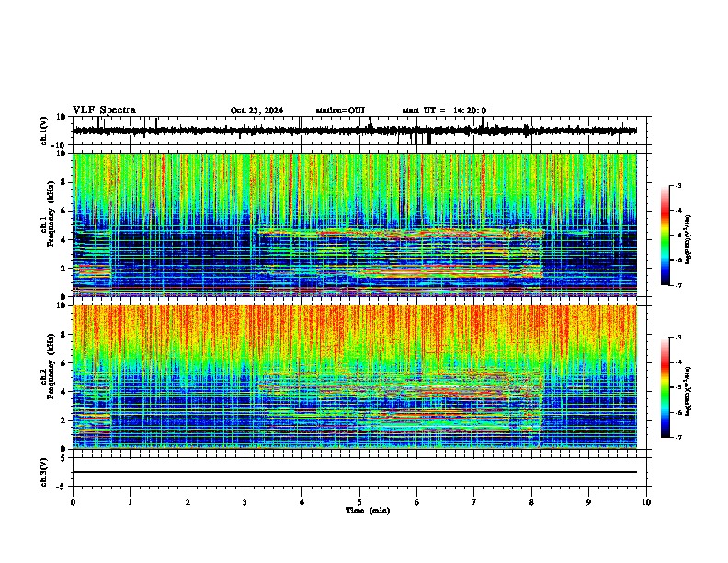Click the ch.2 color bar 'log(PSD)' label

tap(688, 391)
